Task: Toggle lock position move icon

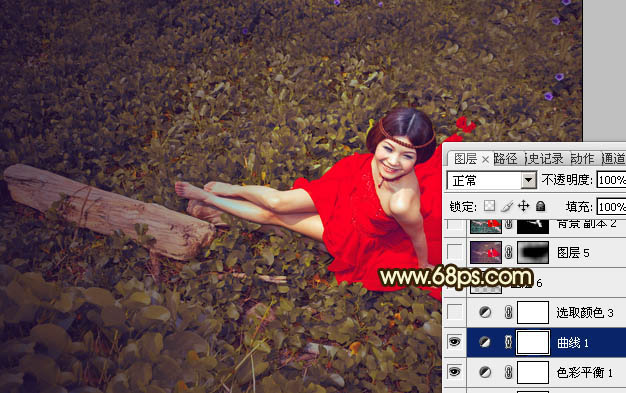Action: click(523, 206)
